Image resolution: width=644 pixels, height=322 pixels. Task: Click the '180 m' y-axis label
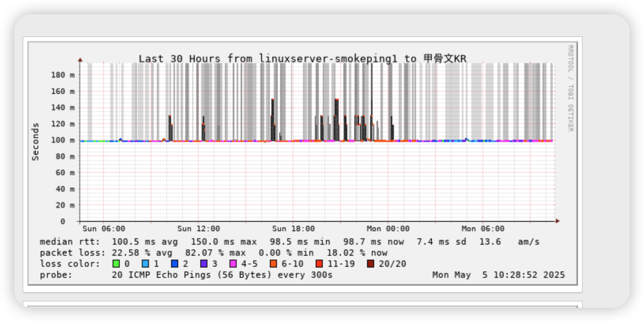(63, 75)
